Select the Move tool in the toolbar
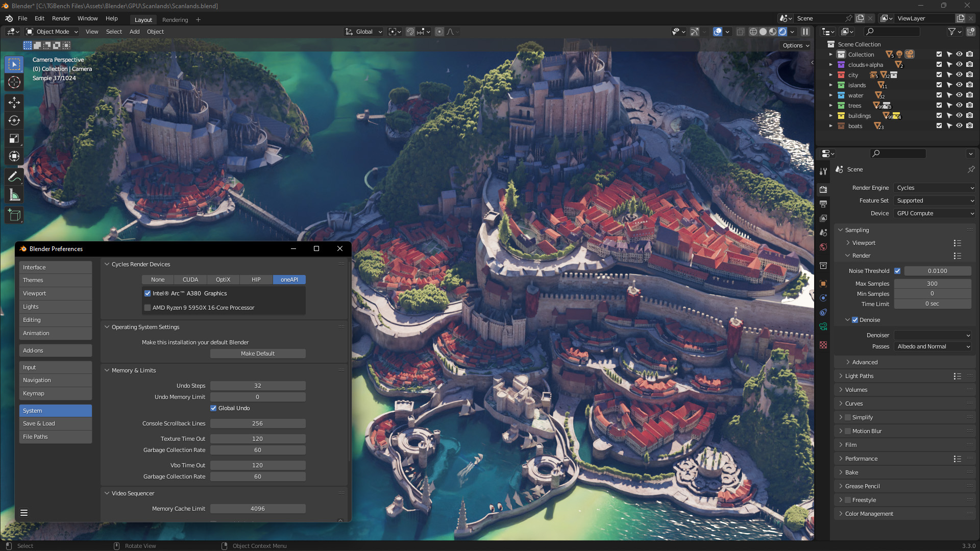 tap(14, 102)
